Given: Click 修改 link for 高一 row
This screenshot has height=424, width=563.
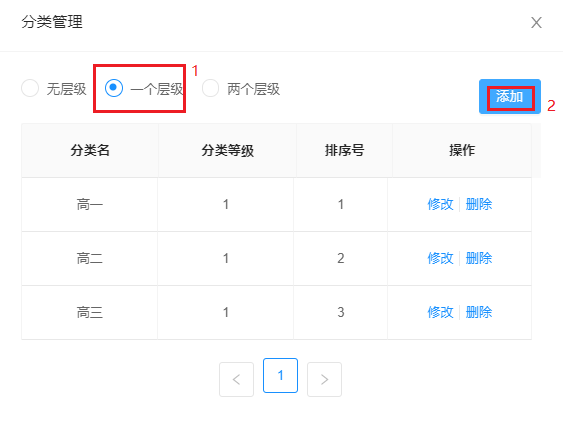Looking at the screenshot, I should [440, 204].
